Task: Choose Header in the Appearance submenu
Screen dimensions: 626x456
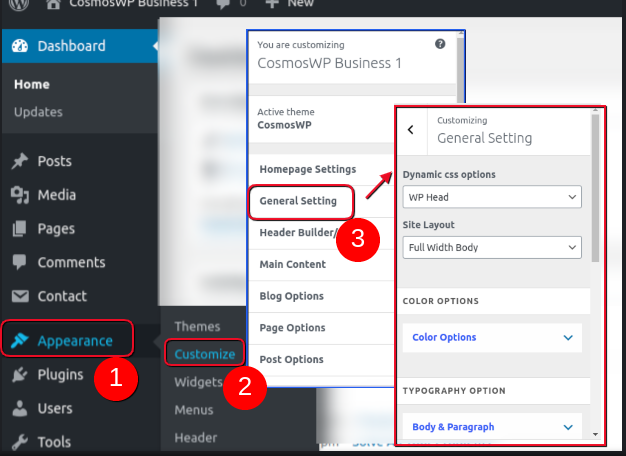Action: [196, 438]
